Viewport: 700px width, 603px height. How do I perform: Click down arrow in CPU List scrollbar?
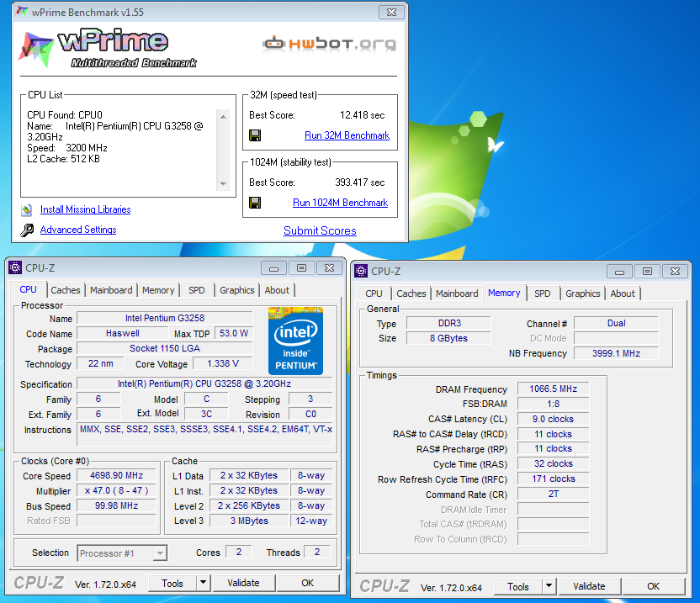coord(223,184)
